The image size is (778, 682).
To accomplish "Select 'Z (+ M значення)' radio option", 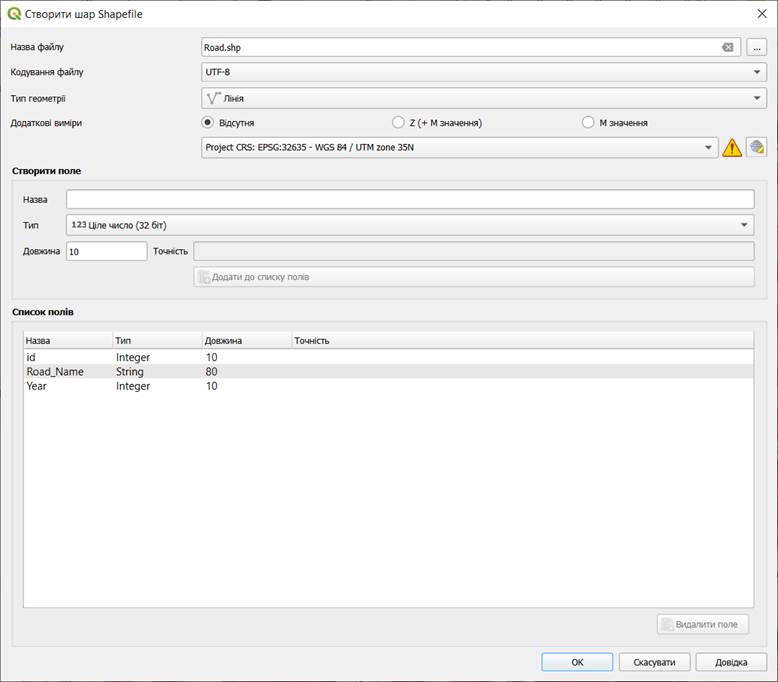I will (398, 123).
